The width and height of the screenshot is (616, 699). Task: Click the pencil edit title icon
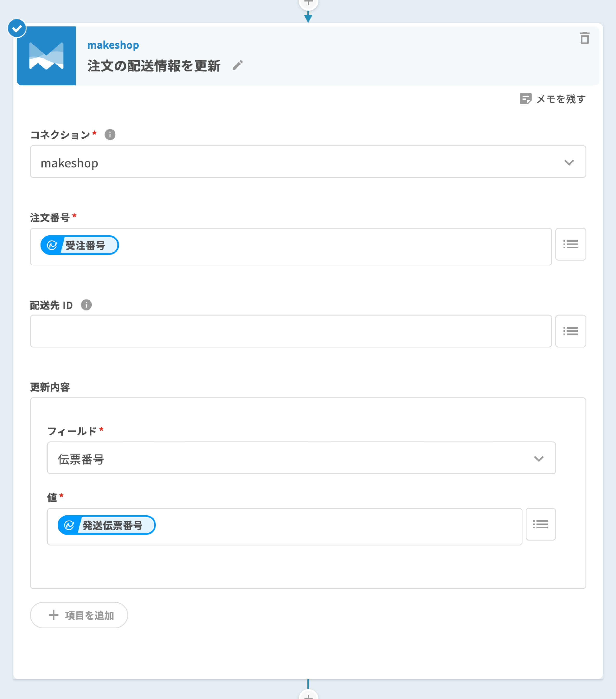(237, 65)
